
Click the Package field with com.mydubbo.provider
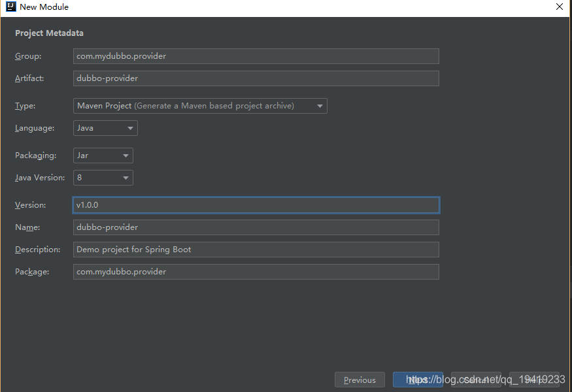tap(256, 272)
